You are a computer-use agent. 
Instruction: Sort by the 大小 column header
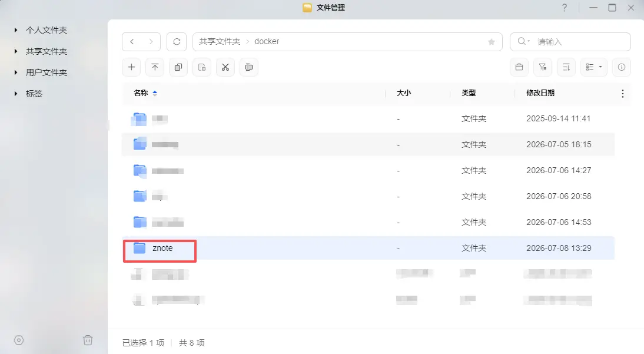pos(404,93)
